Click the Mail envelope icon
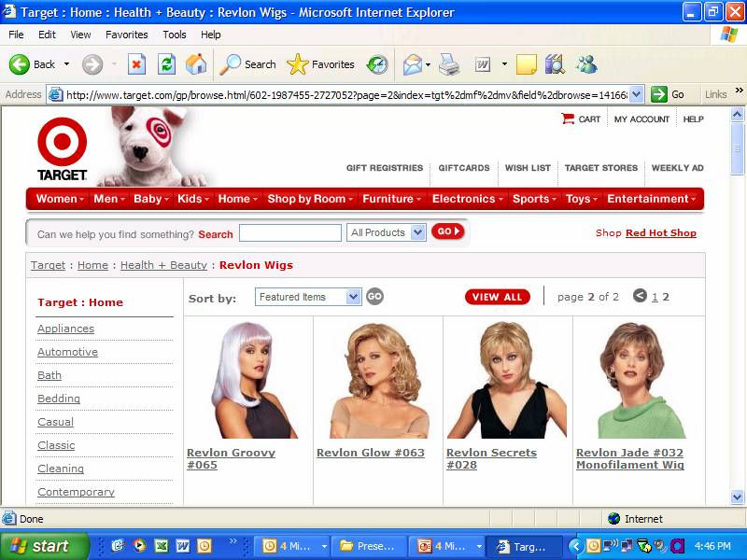Screen dimensions: 747x560 click(x=413, y=64)
